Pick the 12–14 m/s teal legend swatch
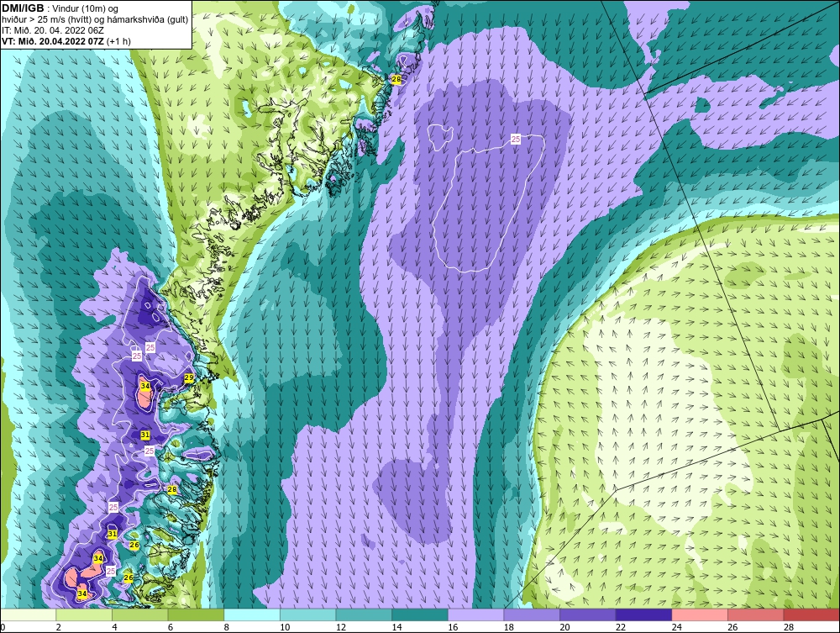Viewport: 840px width, 633px height. click(364, 615)
